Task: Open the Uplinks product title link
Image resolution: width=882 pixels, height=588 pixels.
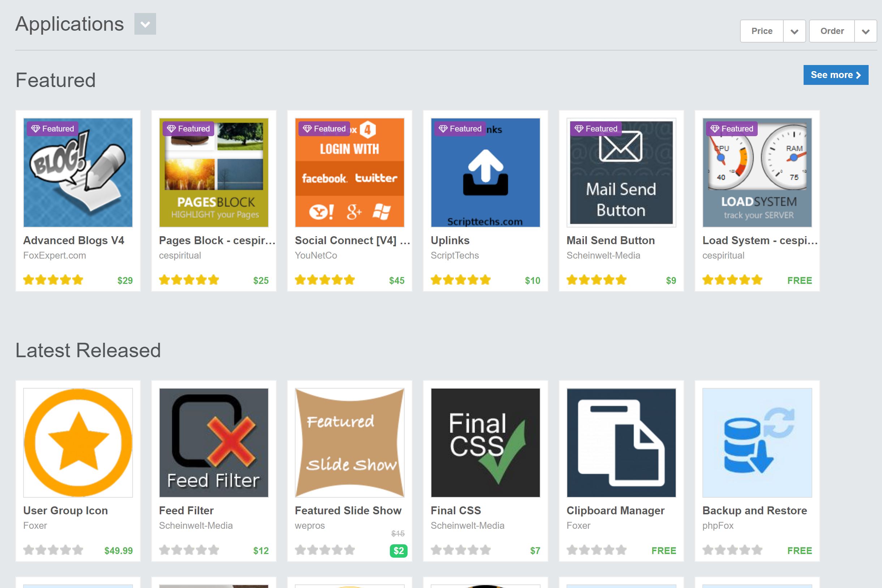Action: (x=450, y=241)
